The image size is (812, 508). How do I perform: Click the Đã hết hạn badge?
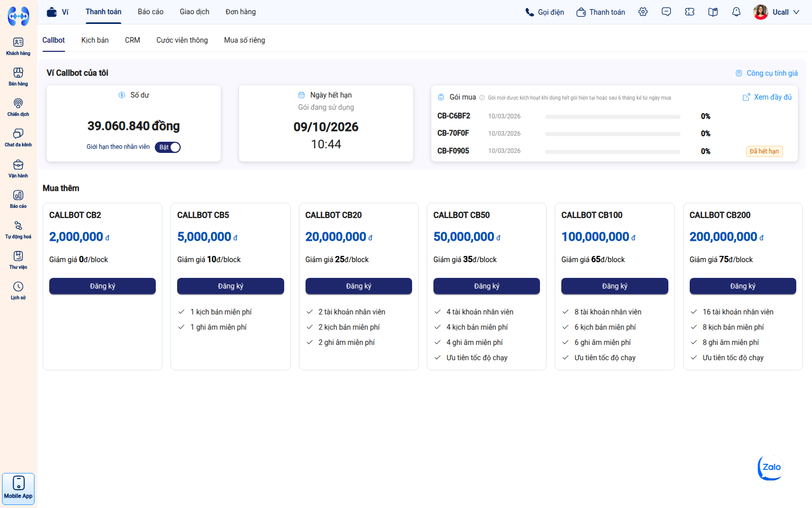point(764,151)
